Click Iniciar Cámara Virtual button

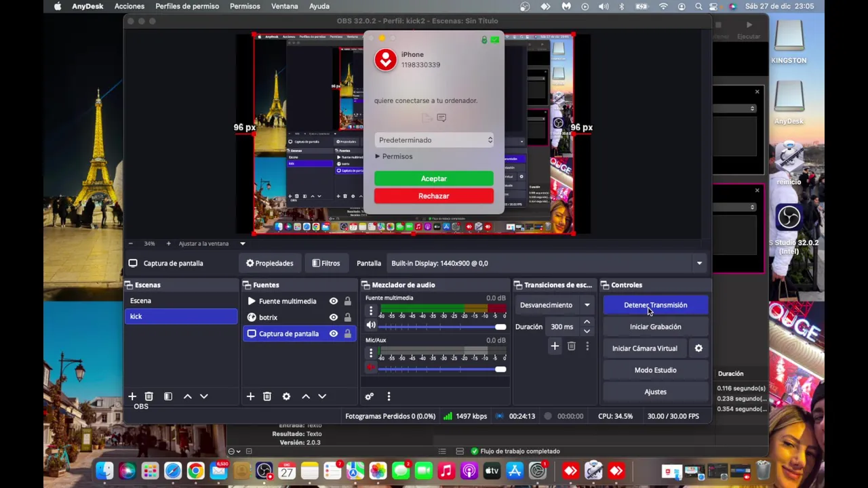[x=645, y=348]
